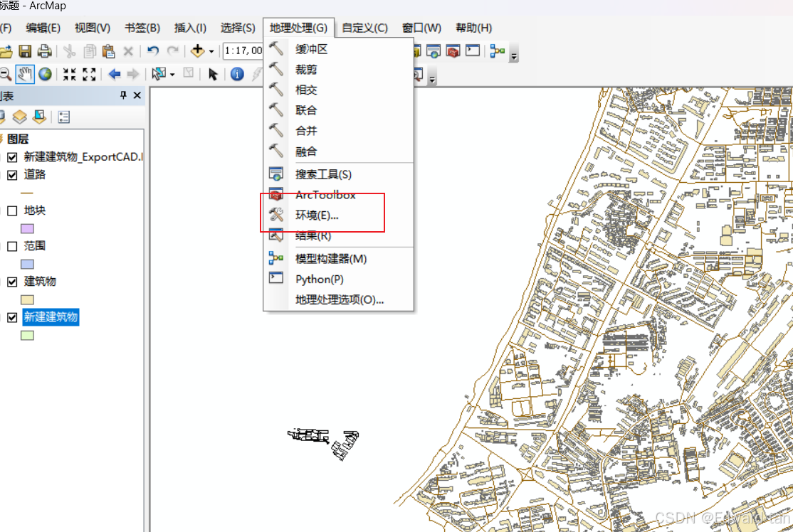Select the black arrow Select Elements tool
793x532 pixels.
pyautogui.click(x=213, y=74)
